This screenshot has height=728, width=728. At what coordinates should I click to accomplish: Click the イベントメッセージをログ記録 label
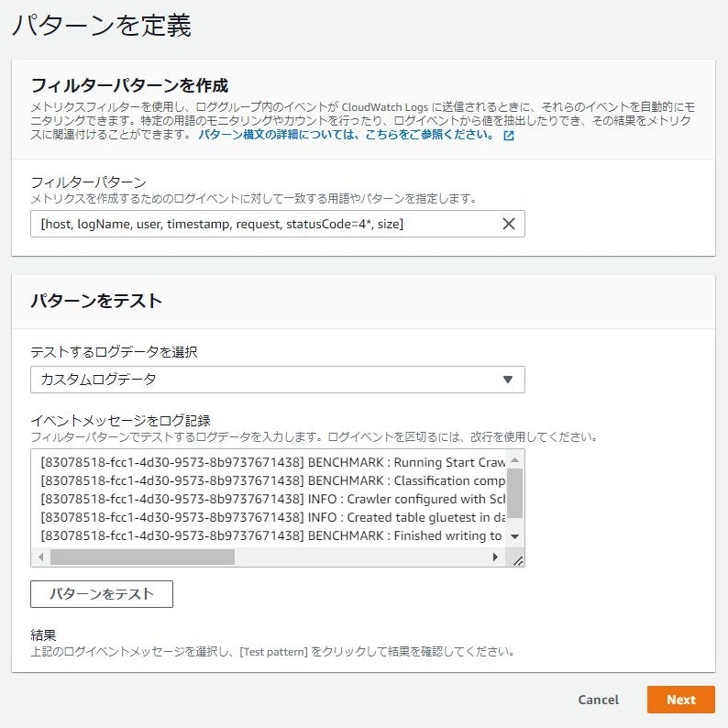(121, 421)
